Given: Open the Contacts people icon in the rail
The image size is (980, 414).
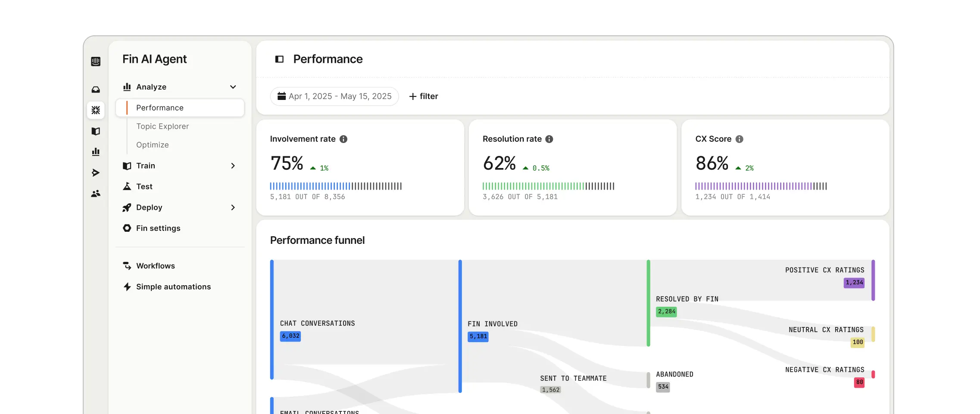Looking at the screenshot, I should pyautogui.click(x=96, y=194).
